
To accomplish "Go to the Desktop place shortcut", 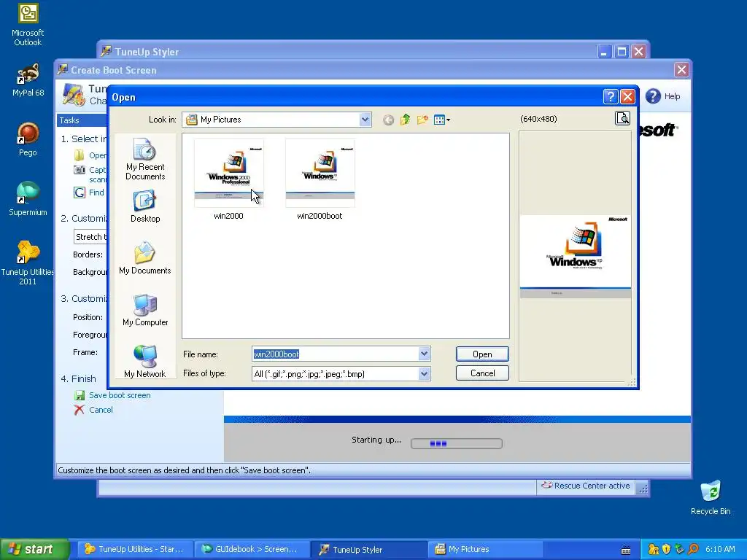I will pyautogui.click(x=145, y=206).
